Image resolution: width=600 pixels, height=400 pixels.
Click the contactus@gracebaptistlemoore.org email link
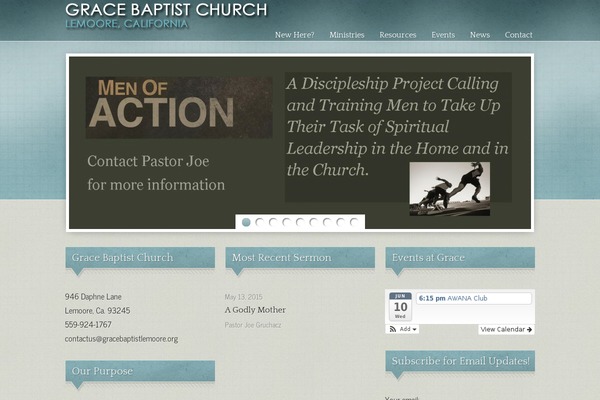[121, 339]
